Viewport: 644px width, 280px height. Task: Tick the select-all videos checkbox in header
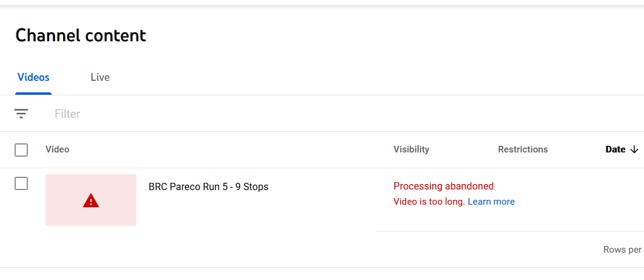21,150
